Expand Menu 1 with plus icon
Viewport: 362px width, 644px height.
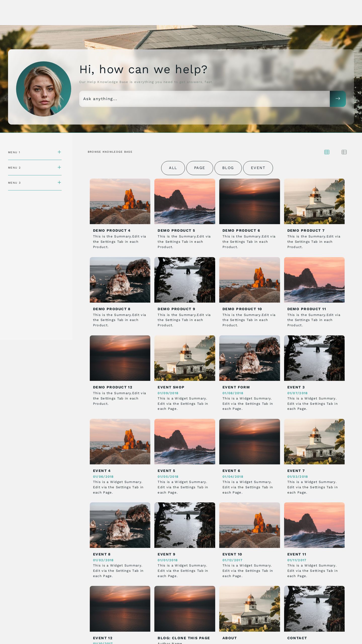(x=59, y=152)
